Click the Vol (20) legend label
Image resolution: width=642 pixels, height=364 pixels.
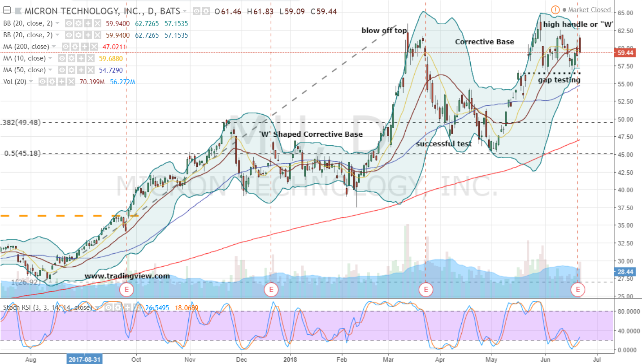coord(16,82)
